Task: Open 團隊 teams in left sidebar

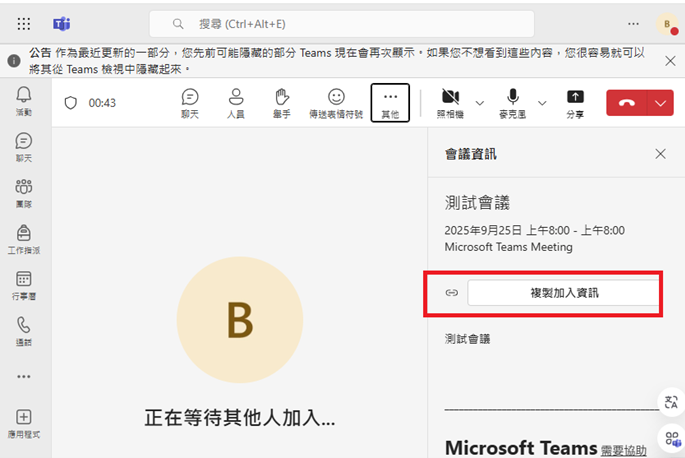Action: coord(23,192)
